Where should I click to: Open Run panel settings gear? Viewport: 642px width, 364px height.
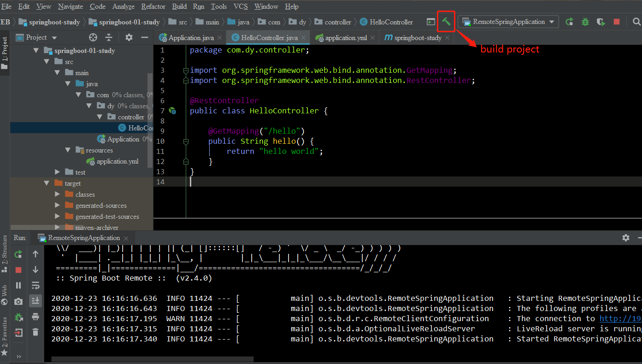pyautogui.click(x=625, y=238)
